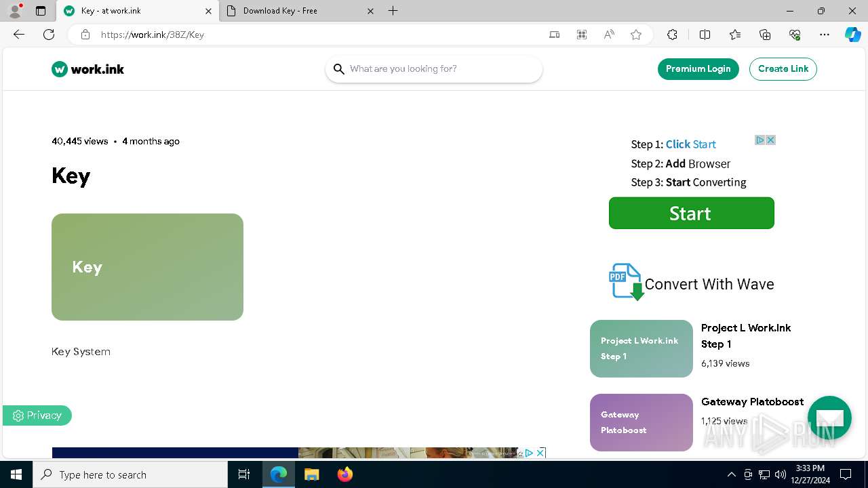The image size is (868, 488).
Task: Open the AdChoices icon on converter ad
Action: tap(760, 140)
